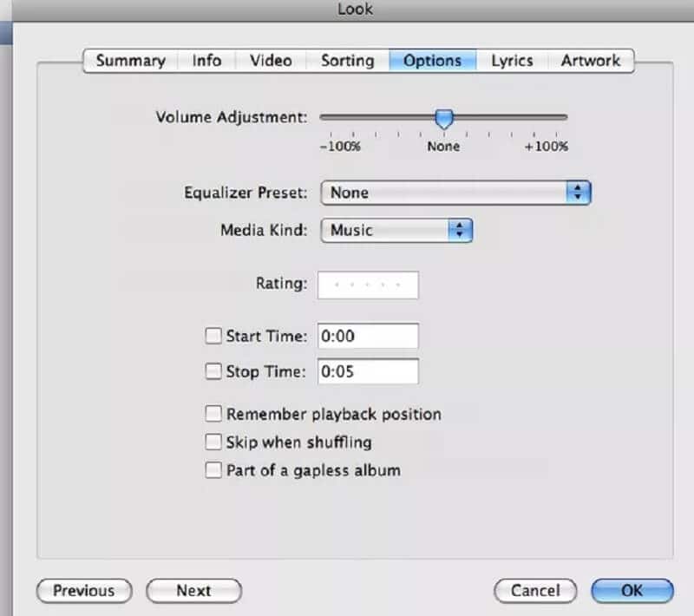
Task: Enable the Stop Time checkbox
Action: (x=213, y=372)
